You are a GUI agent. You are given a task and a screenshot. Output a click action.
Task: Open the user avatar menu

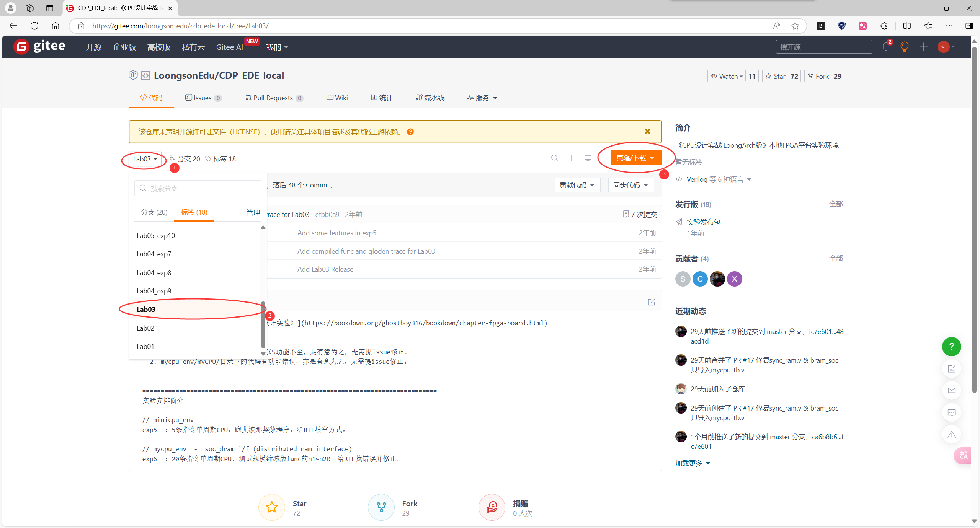pos(946,47)
